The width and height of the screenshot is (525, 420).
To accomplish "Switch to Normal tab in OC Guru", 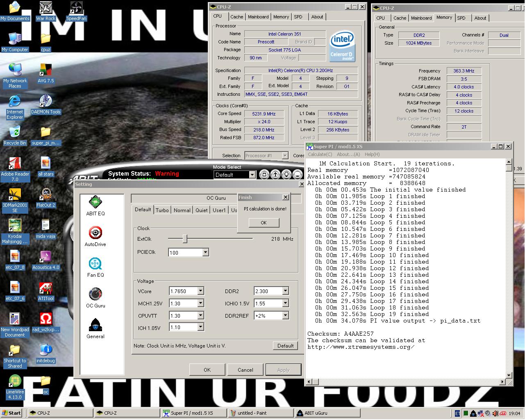I will [182, 210].
